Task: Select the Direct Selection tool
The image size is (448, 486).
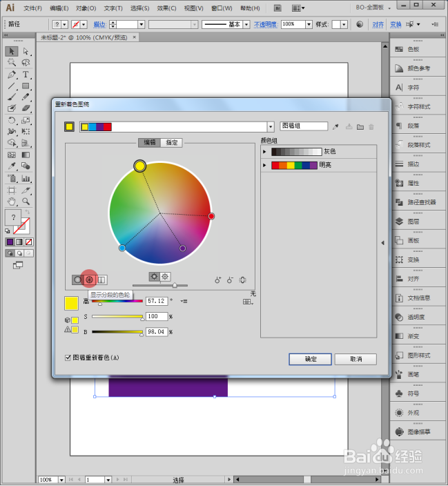Action: 26,51
